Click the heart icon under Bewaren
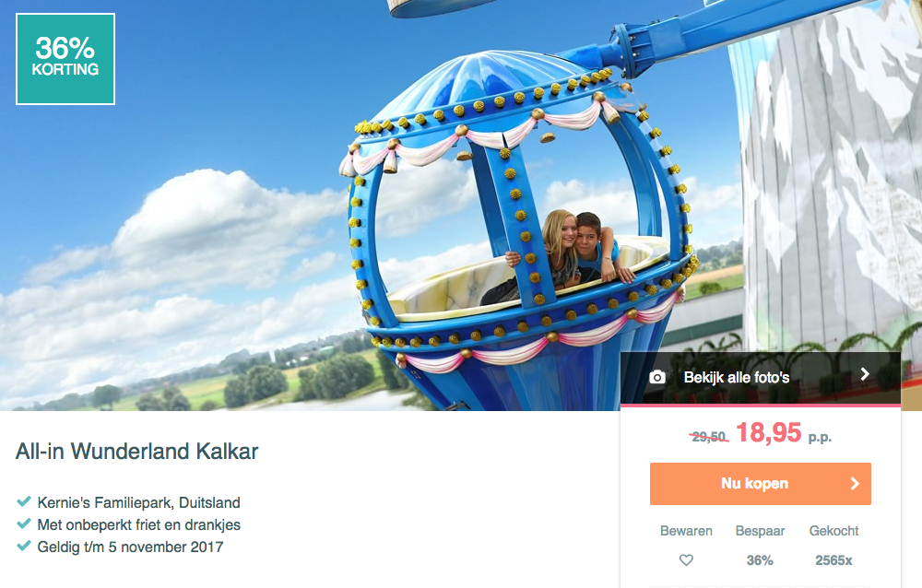Viewport: 922px width, 588px height. (686, 560)
